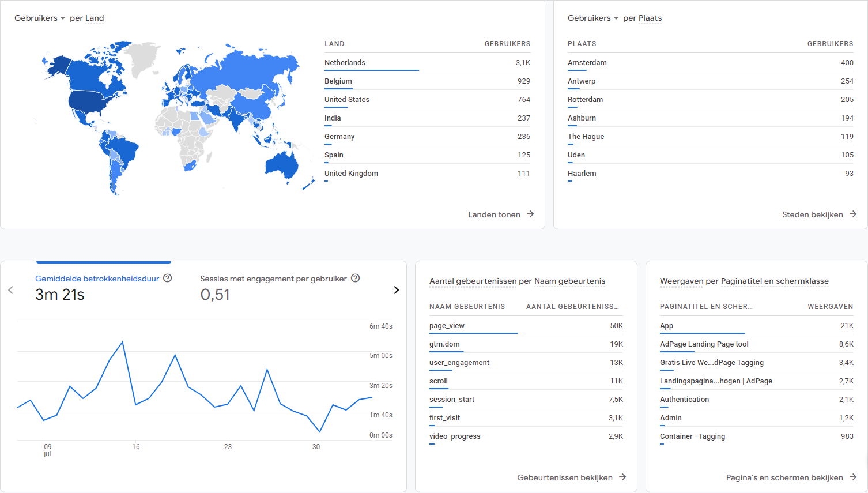
Task: Click App page title row
Action: (757, 325)
